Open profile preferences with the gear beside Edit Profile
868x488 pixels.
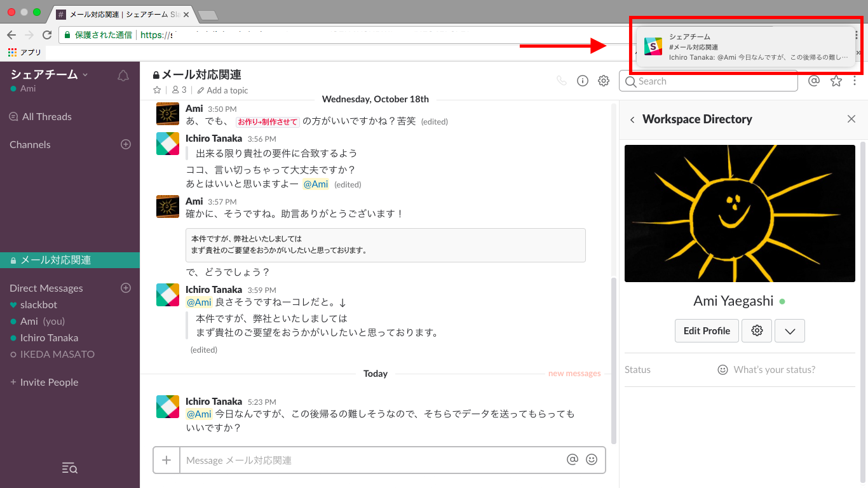(x=756, y=330)
